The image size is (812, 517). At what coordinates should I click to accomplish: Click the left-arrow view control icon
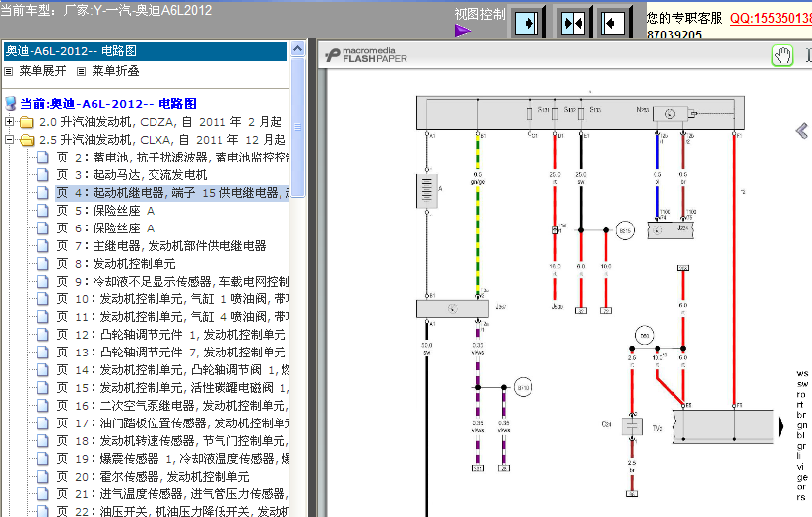coord(612,23)
